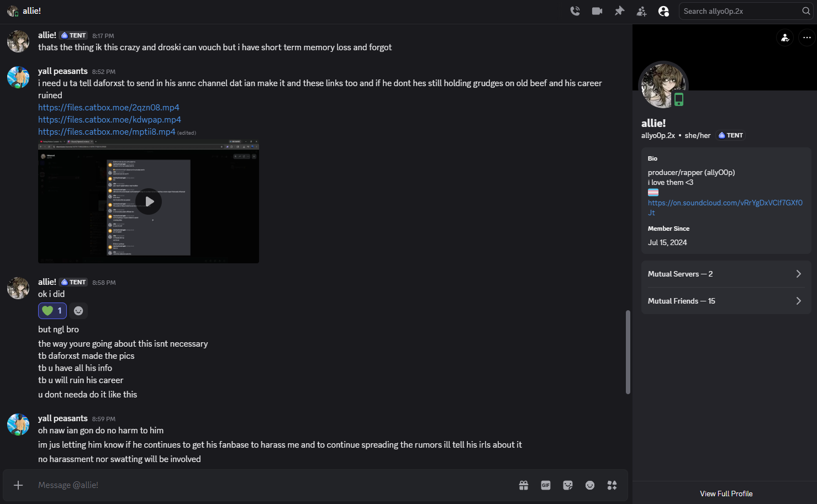This screenshot has width=817, height=504.
Task: Click the pride flag emoji in bio
Action: point(653,193)
